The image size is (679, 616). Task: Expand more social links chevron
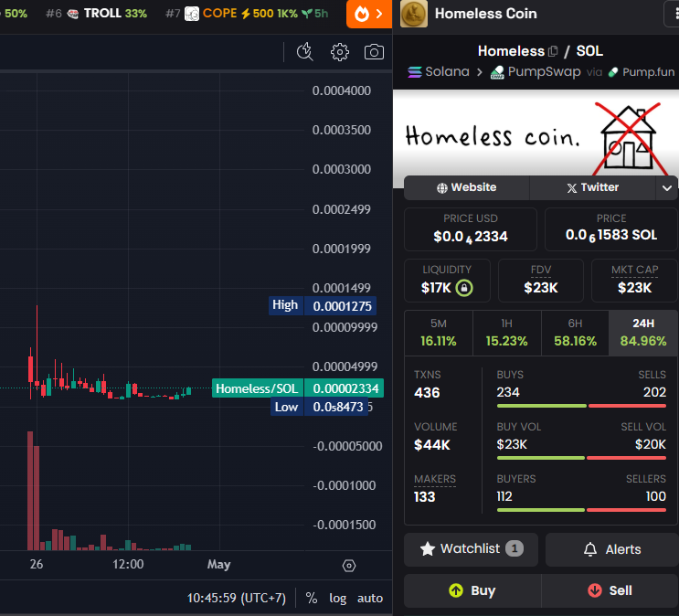tap(667, 188)
